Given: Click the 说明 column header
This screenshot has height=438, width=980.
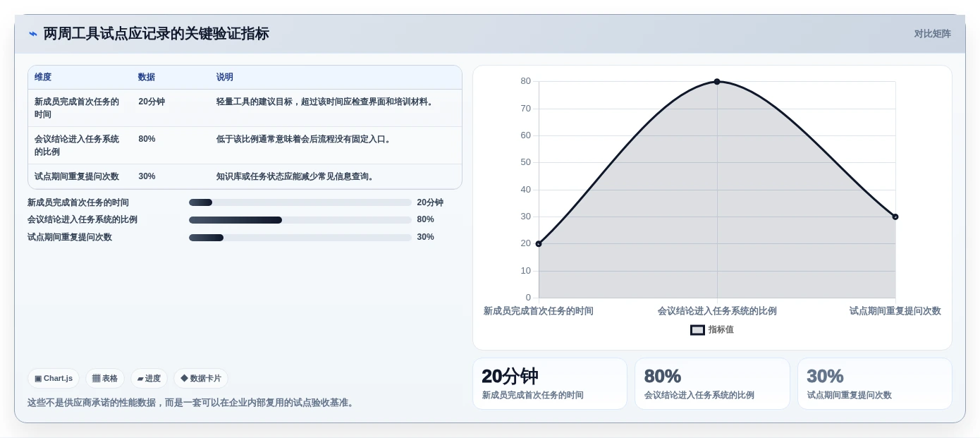Looking at the screenshot, I should tap(225, 77).
